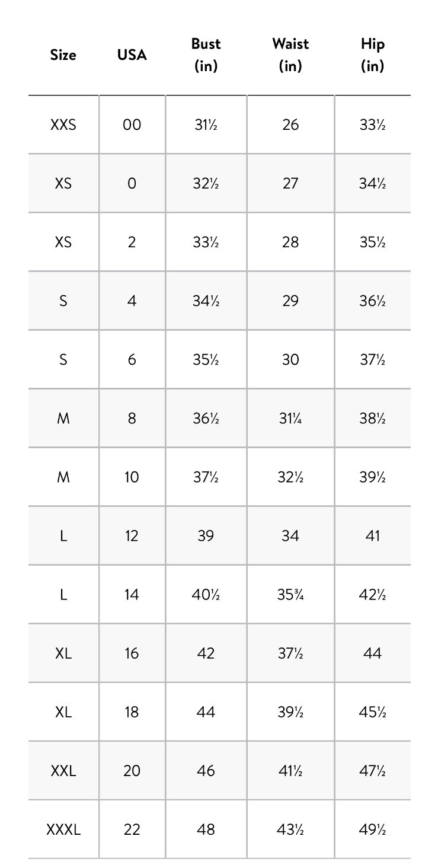Select the XXXL size cell

point(63,829)
